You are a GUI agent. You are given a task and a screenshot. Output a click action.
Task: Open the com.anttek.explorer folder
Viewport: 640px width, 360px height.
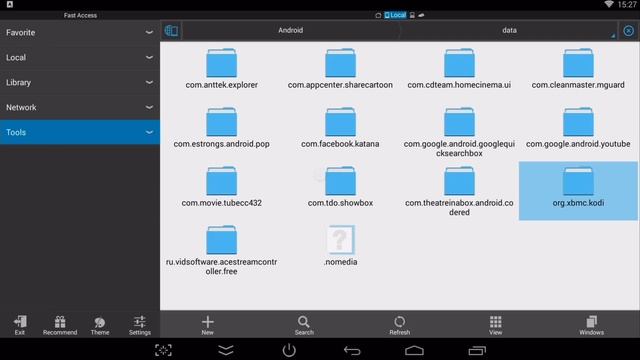(221, 69)
